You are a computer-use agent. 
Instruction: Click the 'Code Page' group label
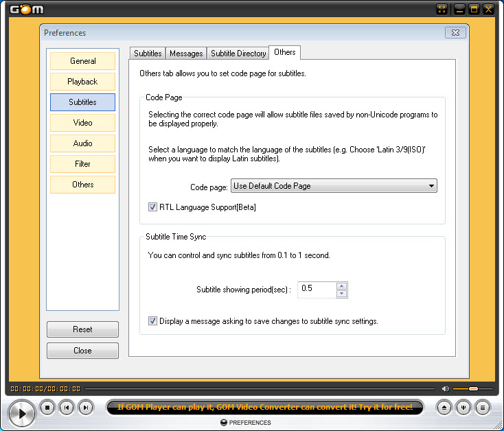pyautogui.click(x=164, y=97)
